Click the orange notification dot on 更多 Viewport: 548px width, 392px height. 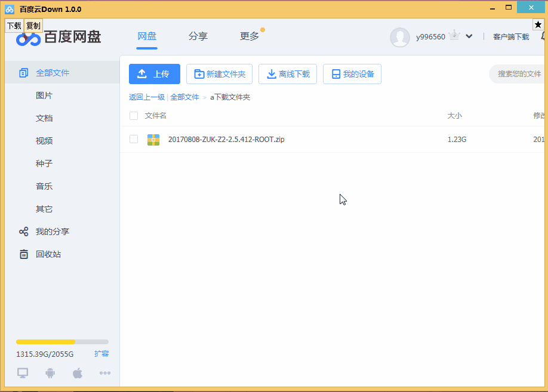pos(263,30)
